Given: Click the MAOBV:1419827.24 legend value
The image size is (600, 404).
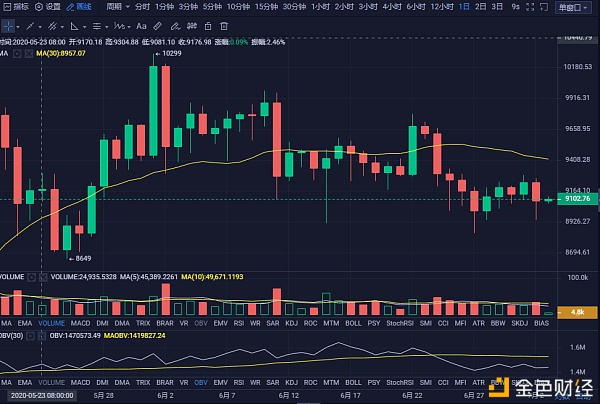Looking at the screenshot, I should [135, 336].
